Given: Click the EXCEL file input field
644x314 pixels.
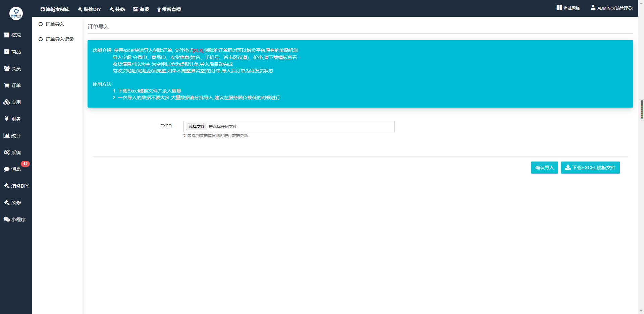Looking at the screenshot, I should pos(289,127).
